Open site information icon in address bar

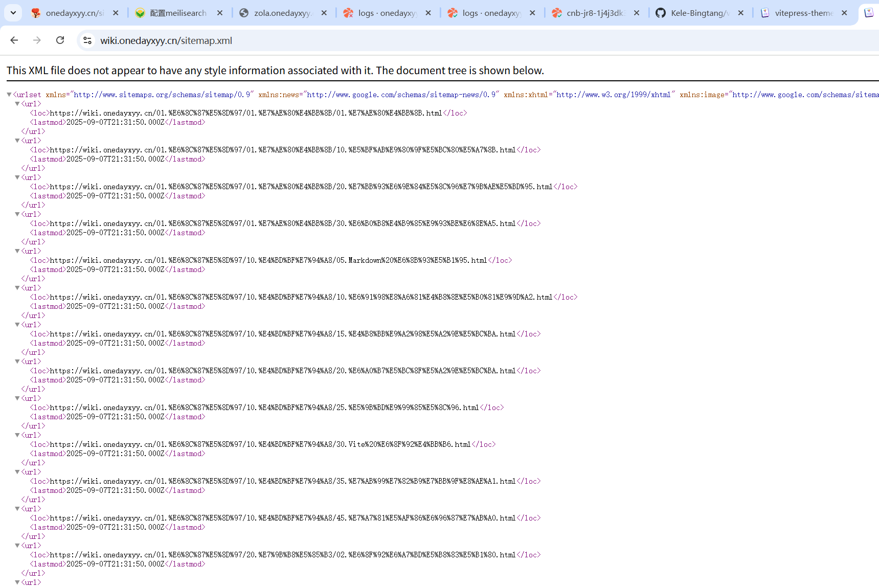tap(87, 40)
